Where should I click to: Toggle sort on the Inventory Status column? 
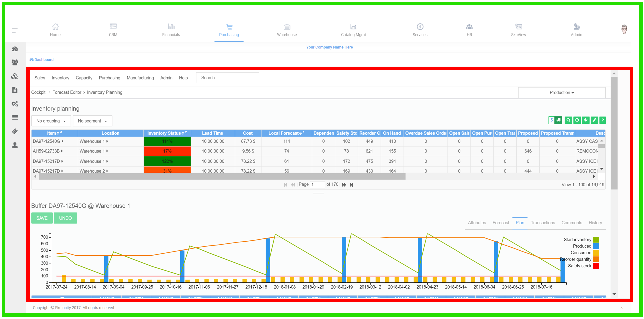167,133
